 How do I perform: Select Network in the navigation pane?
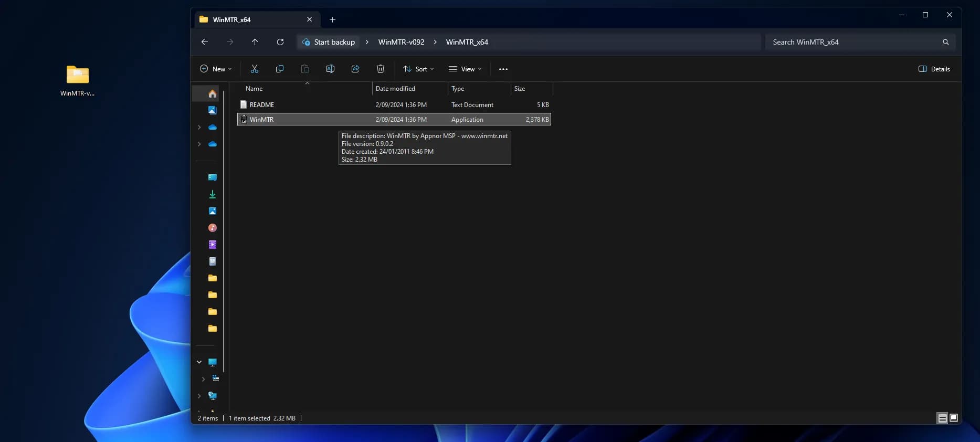tap(213, 396)
